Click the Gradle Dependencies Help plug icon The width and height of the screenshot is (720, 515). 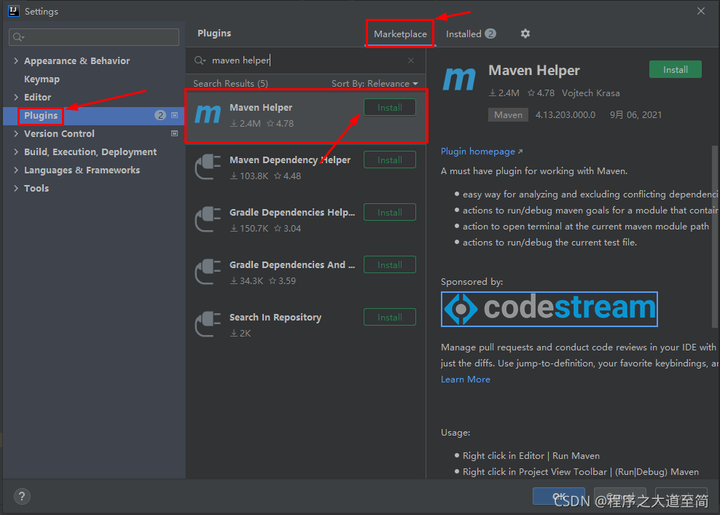(208, 219)
